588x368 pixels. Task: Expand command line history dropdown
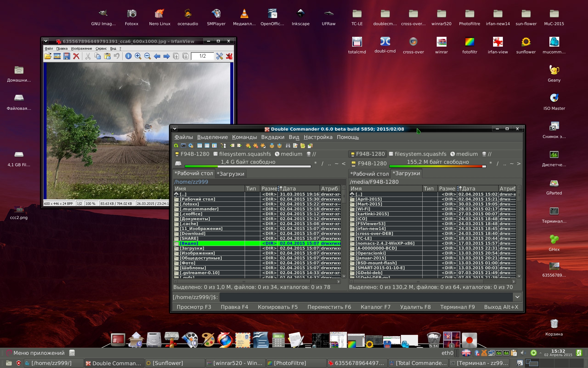(x=517, y=297)
